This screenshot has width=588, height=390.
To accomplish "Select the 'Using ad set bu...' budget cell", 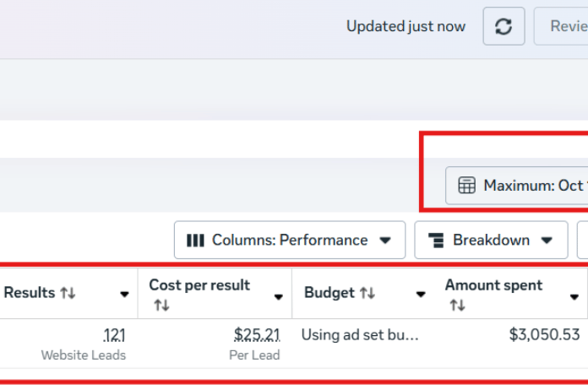I will [360, 335].
